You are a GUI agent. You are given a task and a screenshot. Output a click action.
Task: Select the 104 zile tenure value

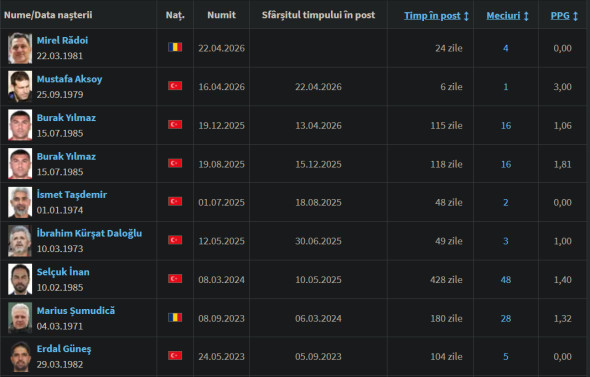[x=446, y=357]
